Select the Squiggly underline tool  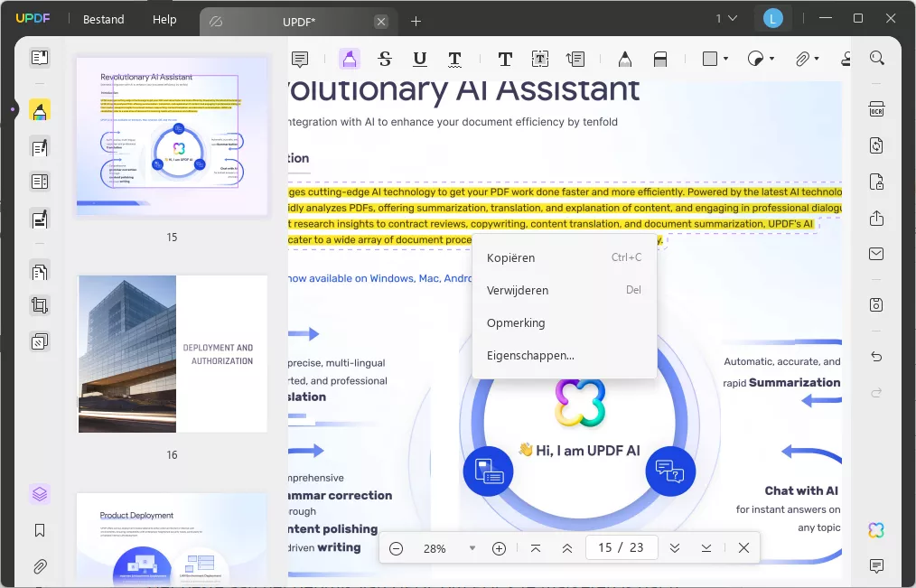[454, 59]
